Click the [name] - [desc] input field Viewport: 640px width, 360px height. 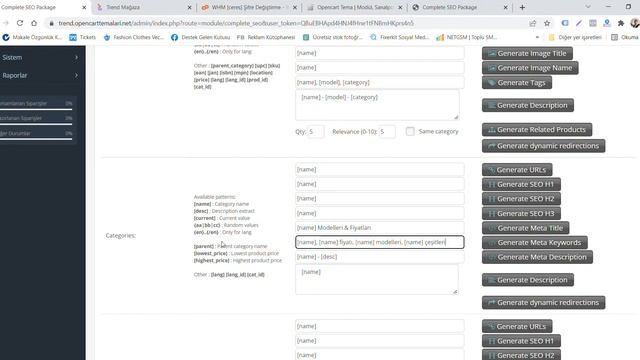tap(380, 257)
